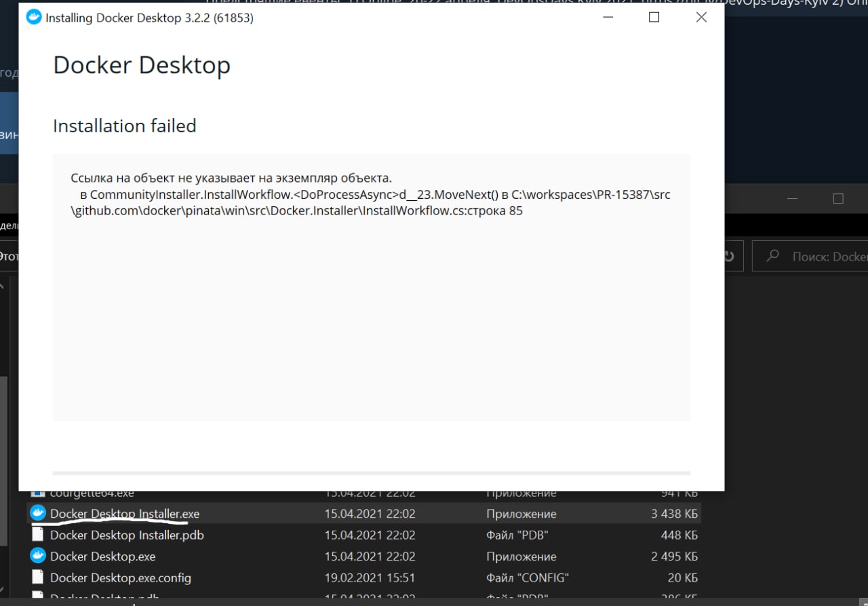Select file name Docker Desktop.exe.config
The image size is (868, 606).
pos(121,577)
